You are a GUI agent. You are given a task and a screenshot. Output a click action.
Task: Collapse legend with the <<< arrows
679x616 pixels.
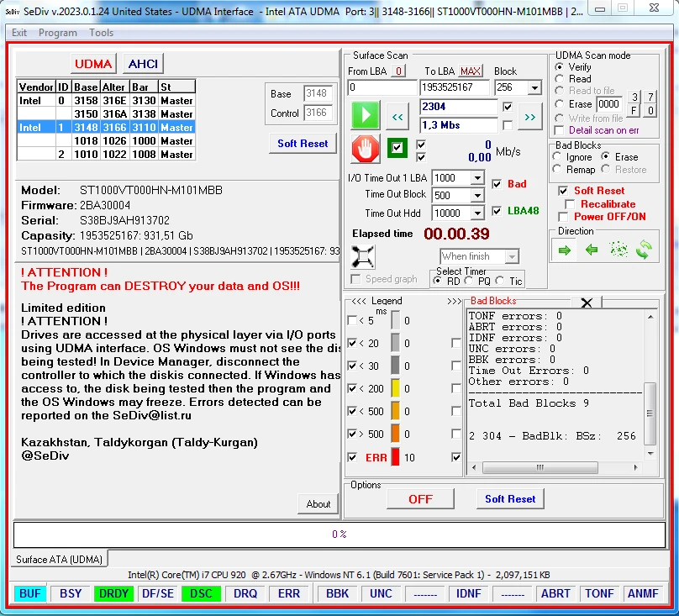[359, 301]
